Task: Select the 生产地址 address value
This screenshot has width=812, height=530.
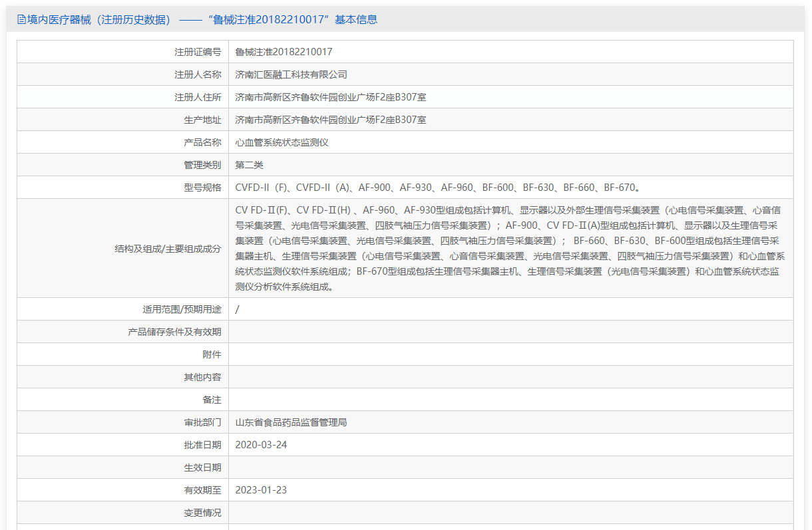Action: [331, 120]
